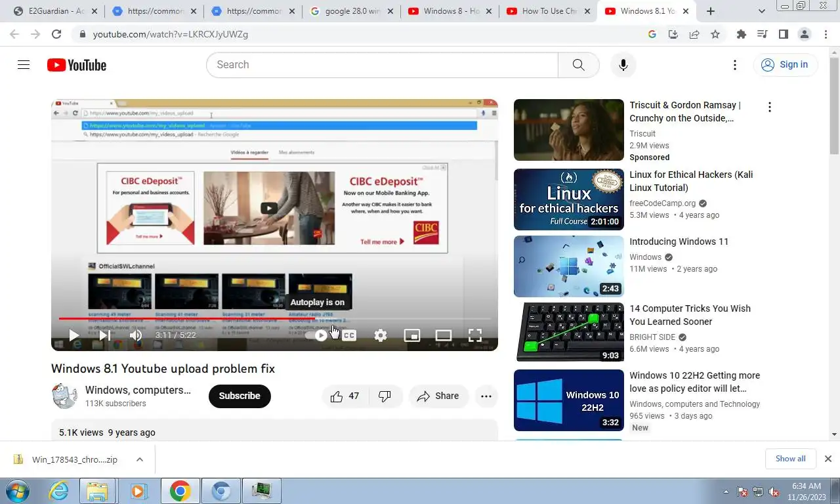This screenshot has height=504, width=840.
Task: Like the video with thumbs up
Action: [x=345, y=396]
